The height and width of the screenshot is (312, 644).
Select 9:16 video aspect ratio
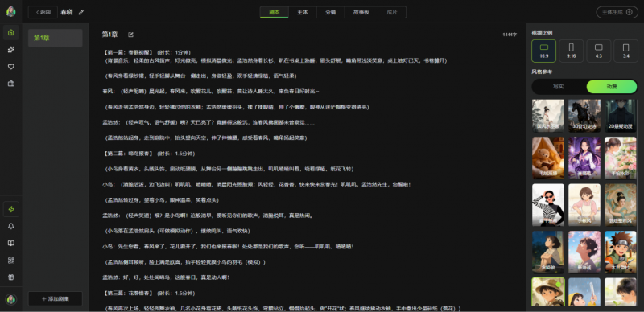click(x=571, y=51)
